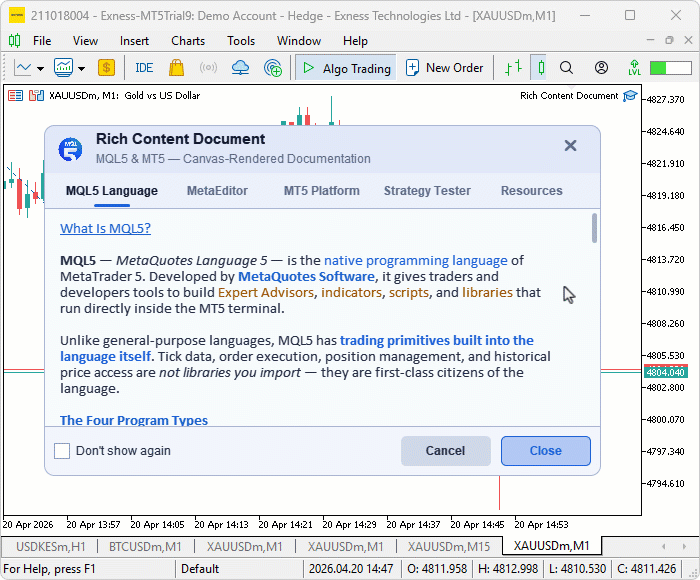Click the restore inner chart window button
This screenshot has width=700, height=580.
click(669, 40)
